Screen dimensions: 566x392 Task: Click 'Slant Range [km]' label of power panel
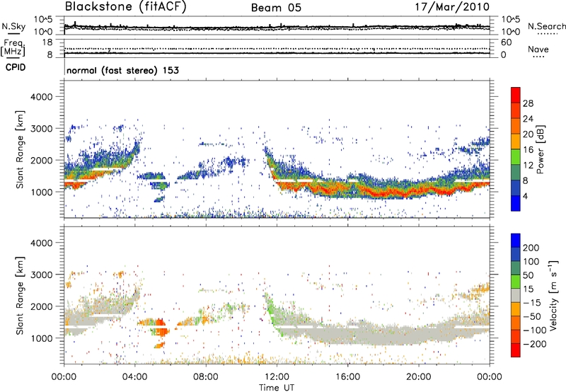[x=20, y=149]
